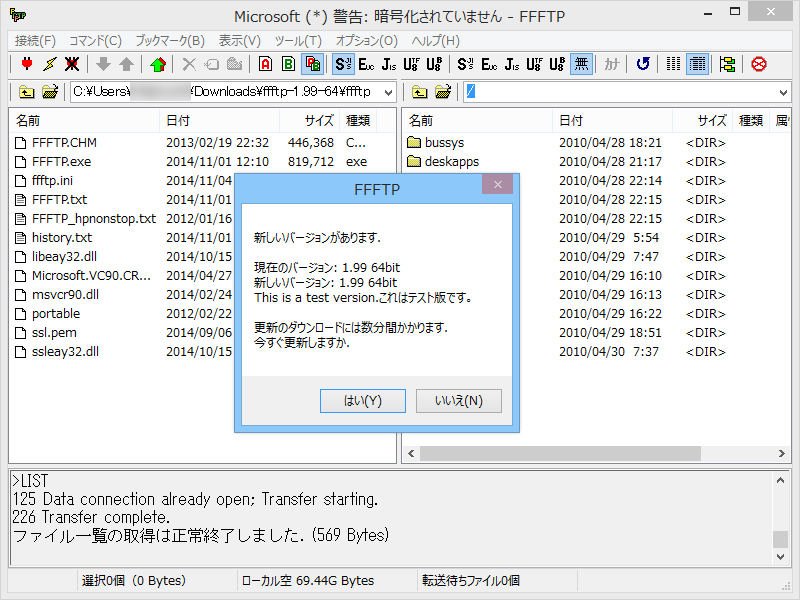800x600 pixels.
Task: Click the quick connect lightning icon
Action: coord(49,64)
